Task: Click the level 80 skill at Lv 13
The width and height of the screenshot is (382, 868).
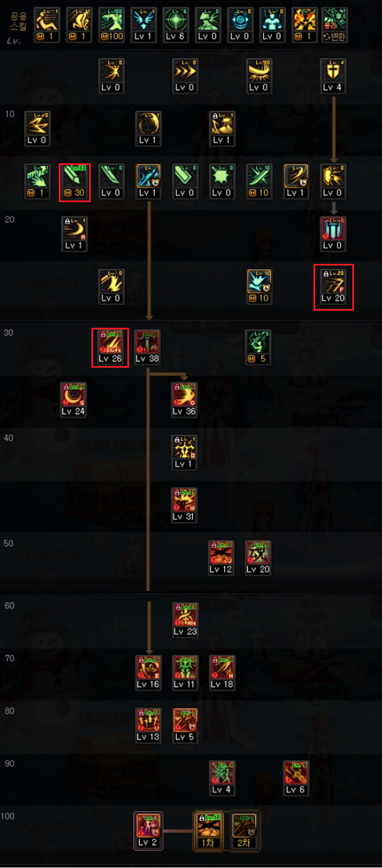Action: 148,725
